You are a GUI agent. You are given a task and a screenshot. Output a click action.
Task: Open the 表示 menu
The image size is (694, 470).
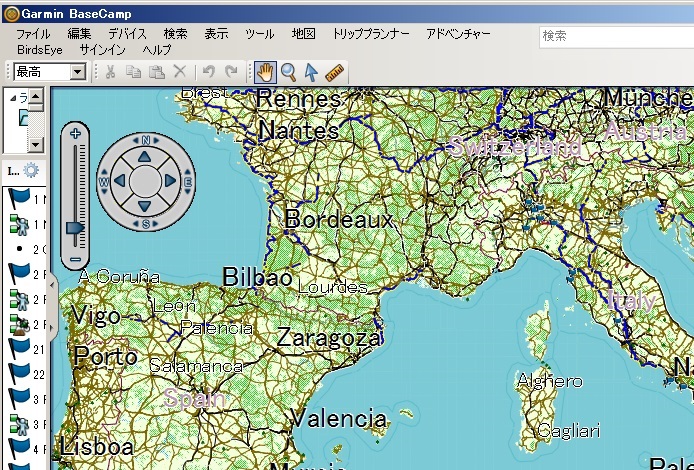[216, 34]
